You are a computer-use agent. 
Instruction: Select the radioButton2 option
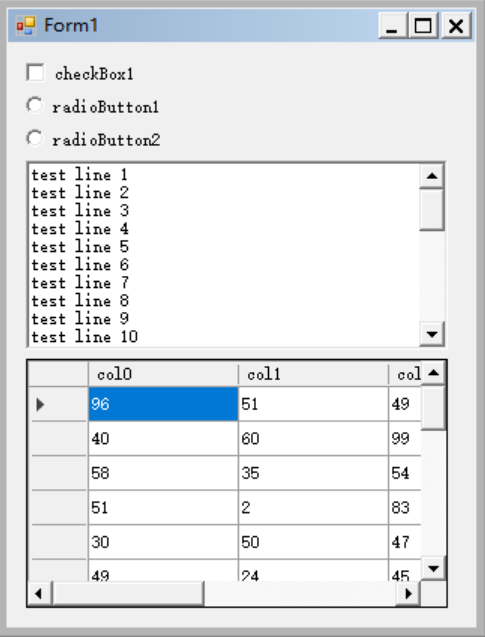click(x=35, y=139)
